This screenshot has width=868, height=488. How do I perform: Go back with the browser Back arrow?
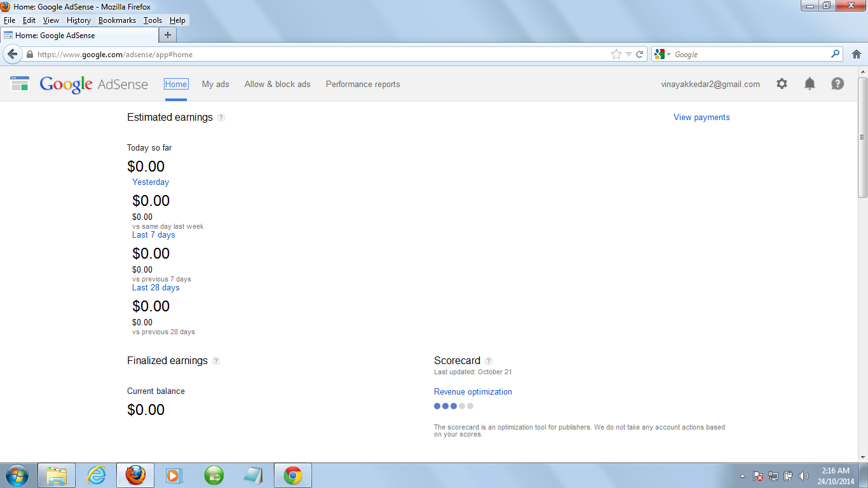tap(12, 54)
